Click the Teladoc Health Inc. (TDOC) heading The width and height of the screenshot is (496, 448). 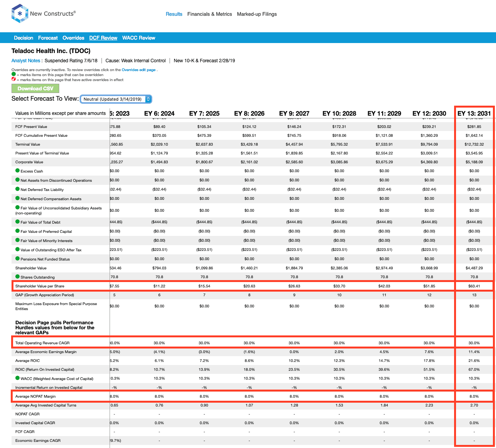[51, 51]
